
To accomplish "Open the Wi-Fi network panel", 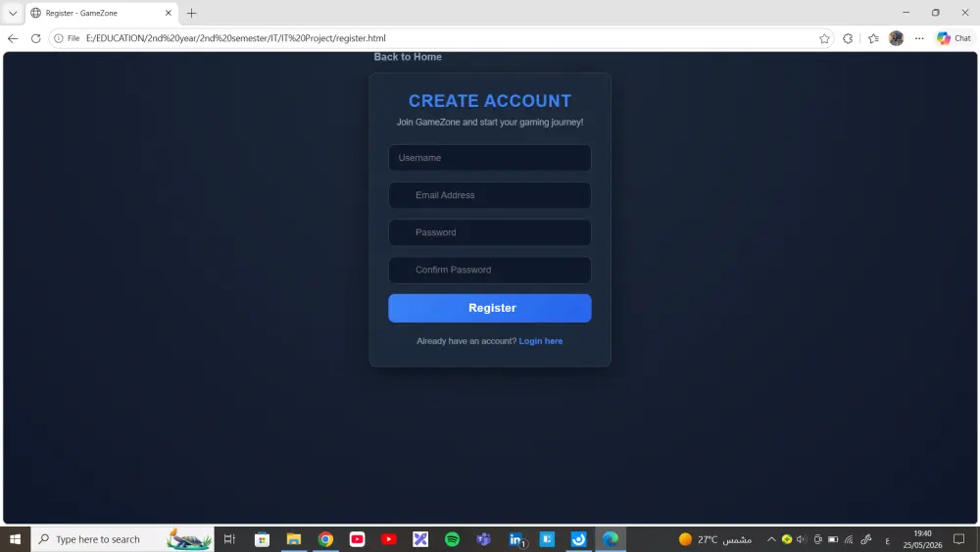I will coord(849,539).
